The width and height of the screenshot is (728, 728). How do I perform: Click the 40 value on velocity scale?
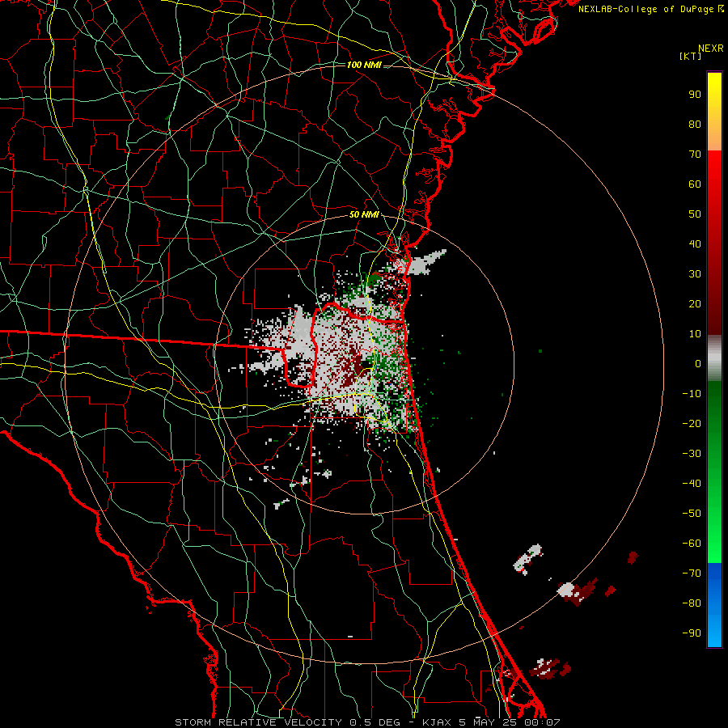click(695, 244)
